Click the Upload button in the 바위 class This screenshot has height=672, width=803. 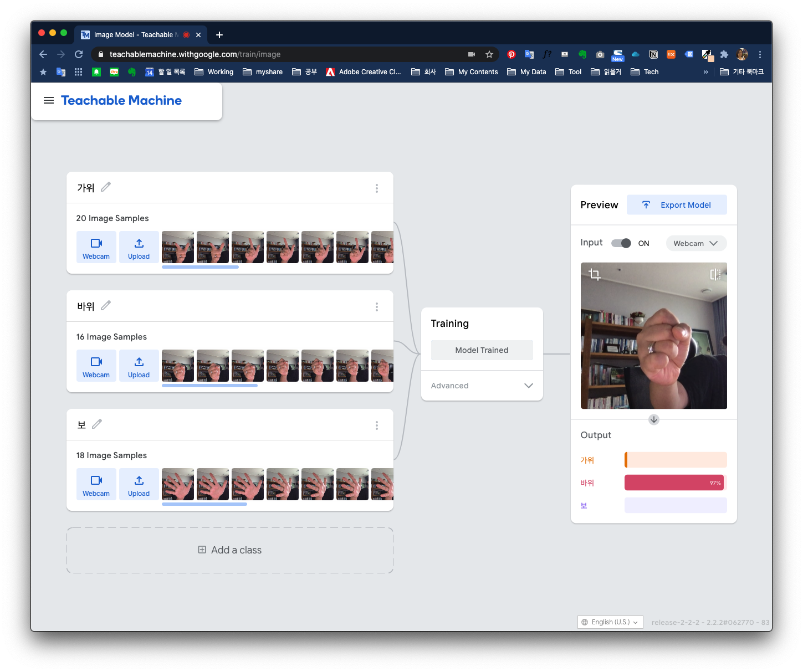coord(139,366)
